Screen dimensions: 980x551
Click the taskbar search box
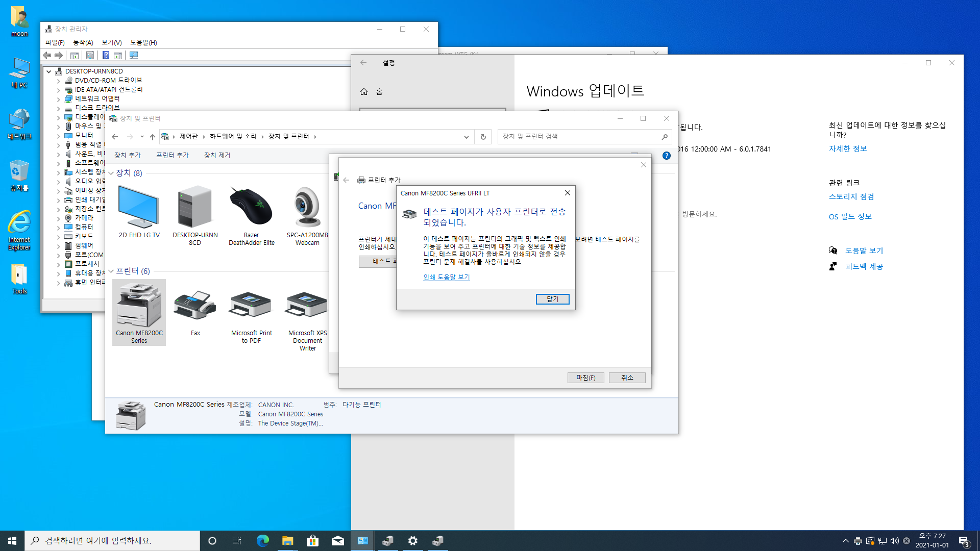click(x=112, y=541)
